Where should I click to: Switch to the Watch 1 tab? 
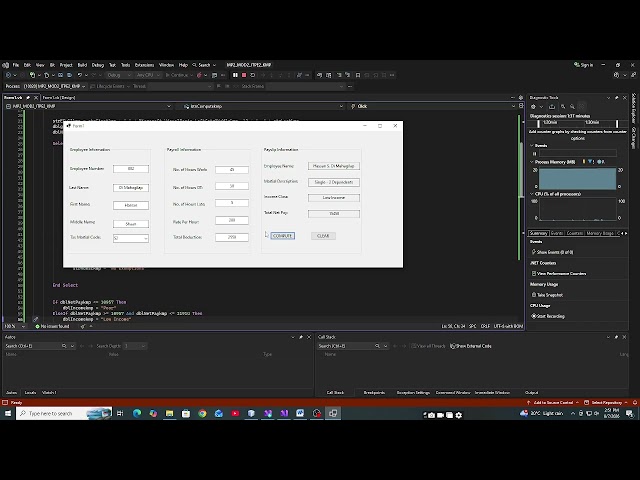[x=49, y=393]
